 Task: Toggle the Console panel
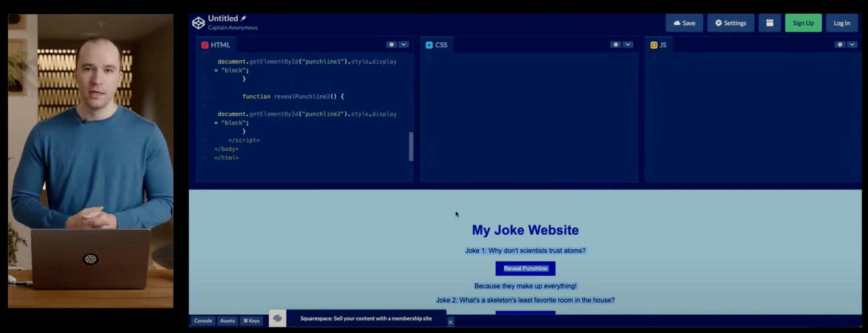click(x=203, y=321)
